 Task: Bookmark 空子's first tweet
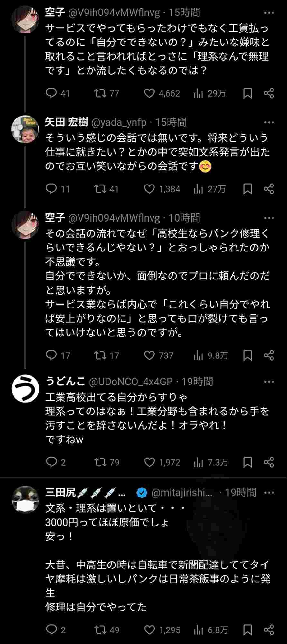point(247,93)
